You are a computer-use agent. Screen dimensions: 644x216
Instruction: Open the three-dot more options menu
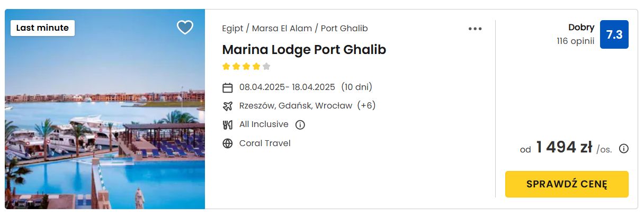click(475, 29)
